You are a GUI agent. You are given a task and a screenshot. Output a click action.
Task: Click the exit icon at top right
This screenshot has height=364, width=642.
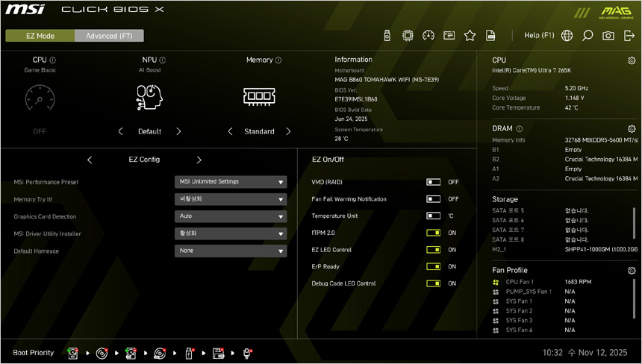click(x=629, y=35)
